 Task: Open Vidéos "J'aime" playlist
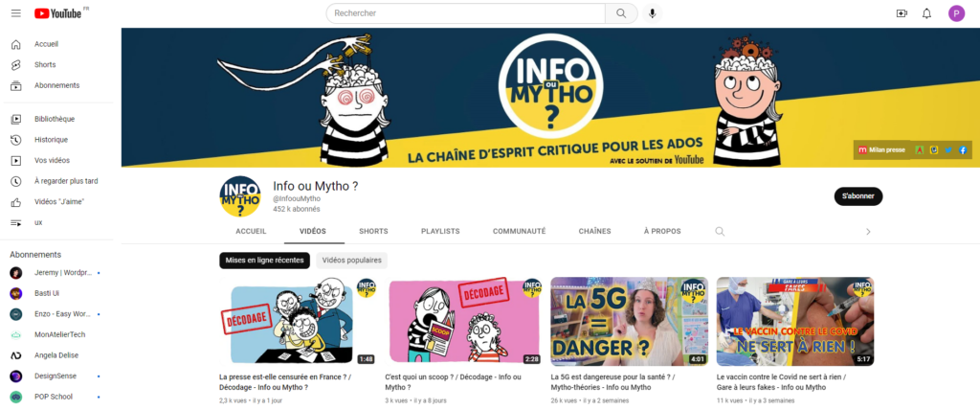pyautogui.click(x=57, y=201)
